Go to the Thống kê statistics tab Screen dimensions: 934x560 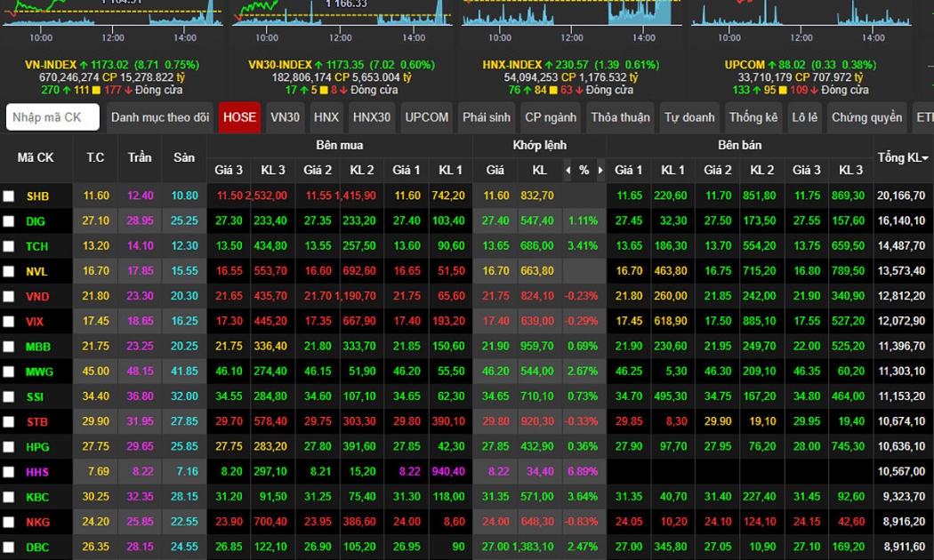[753, 117]
